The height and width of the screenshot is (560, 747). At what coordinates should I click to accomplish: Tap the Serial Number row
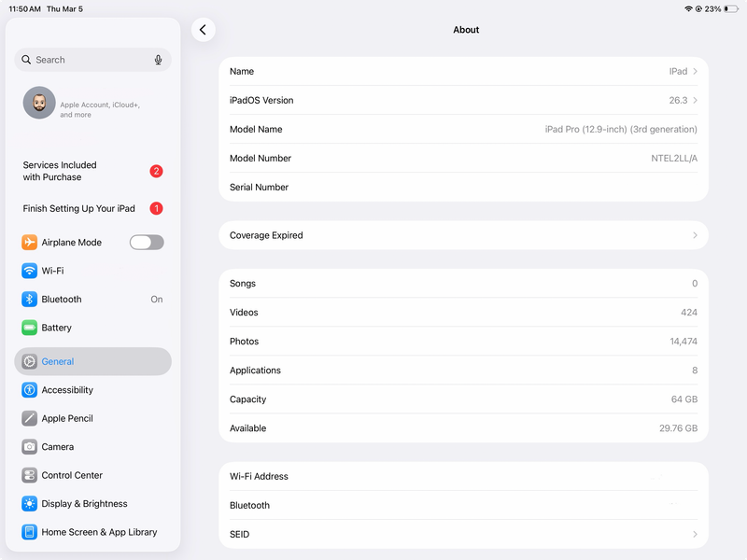pyautogui.click(x=463, y=188)
